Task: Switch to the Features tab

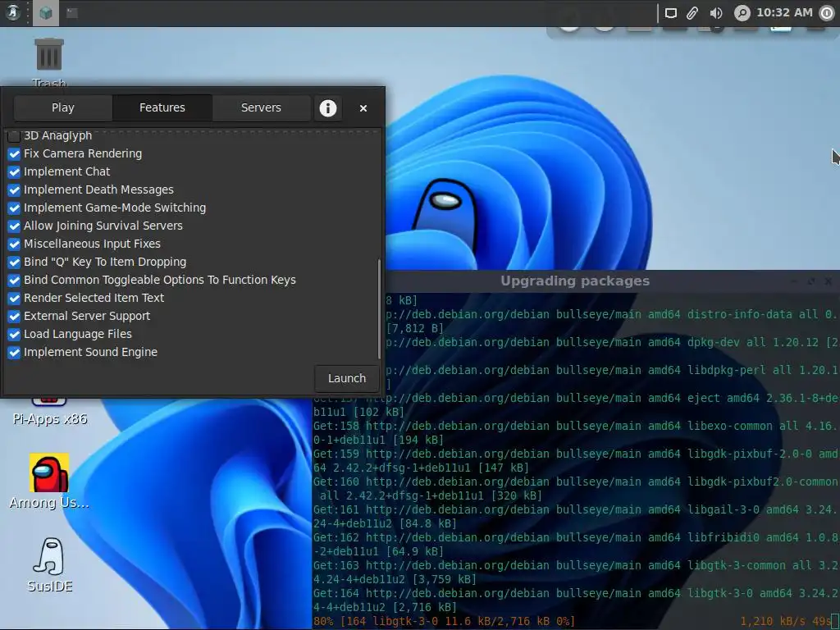Action: click(162, 107)
